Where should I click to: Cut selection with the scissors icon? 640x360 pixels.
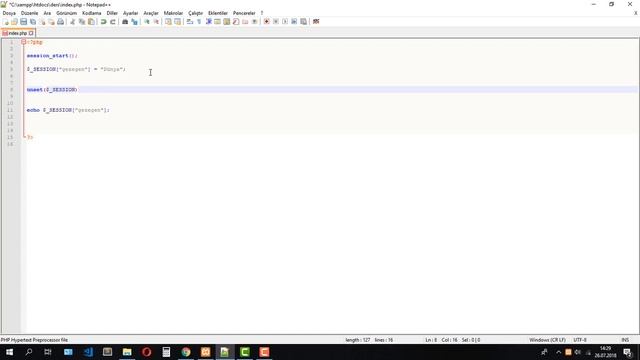pyautogui.click(x=73, y=22)
